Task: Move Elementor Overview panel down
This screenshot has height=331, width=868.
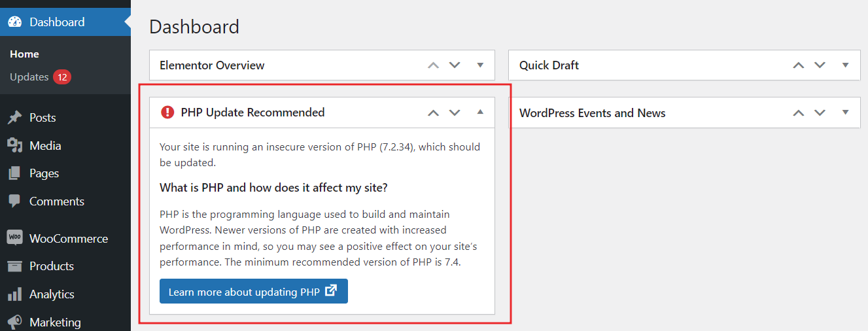Action: click(455, 65)
